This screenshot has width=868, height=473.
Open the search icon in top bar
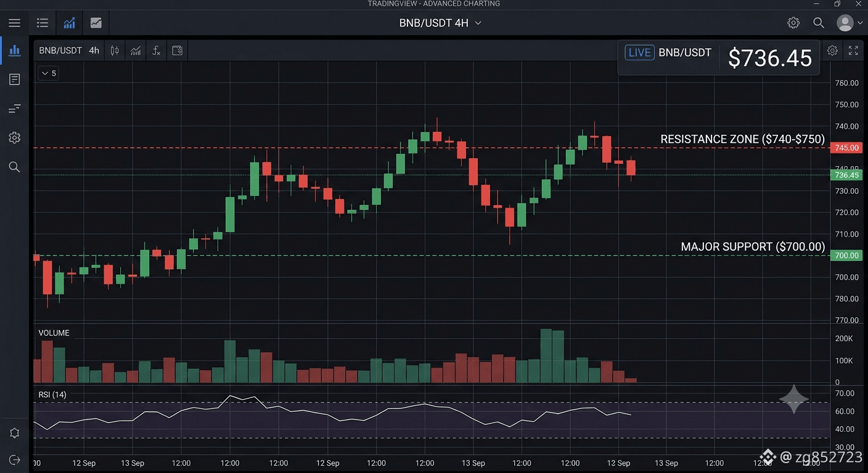click(819, 23)
